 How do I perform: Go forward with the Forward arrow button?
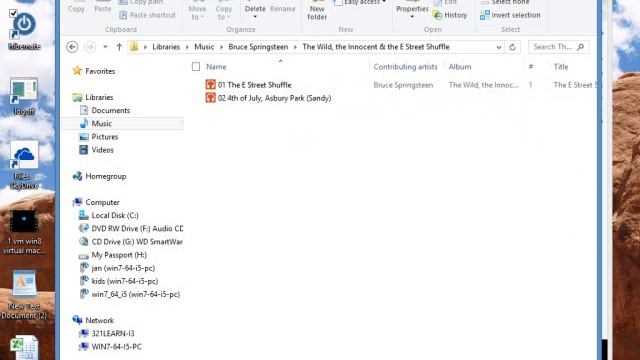[90, 47]
